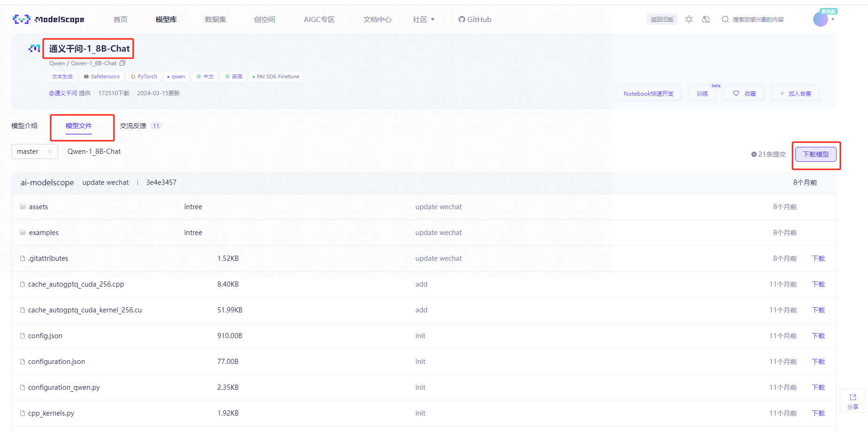Click the 中文 language tag

tap(205, 76)
